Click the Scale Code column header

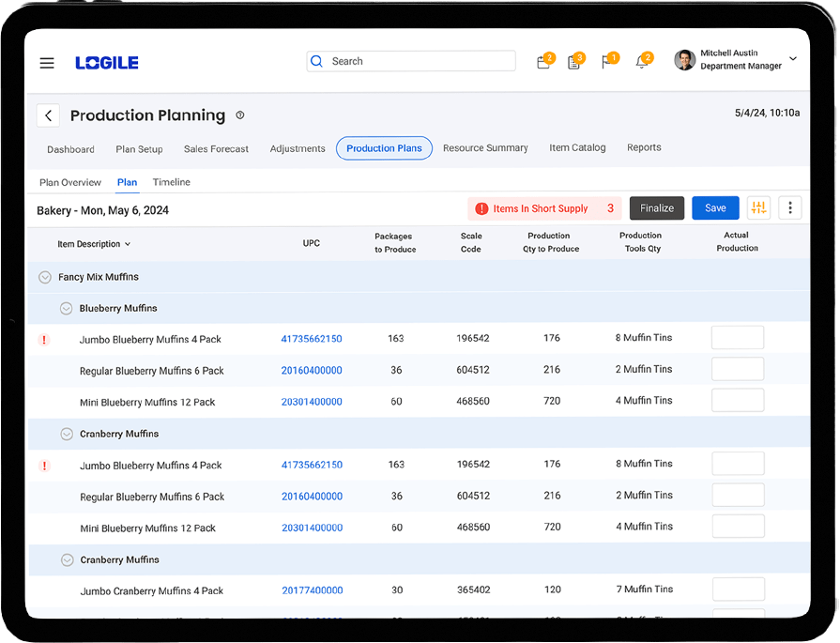pyautogui.click(x=471, y=242)
